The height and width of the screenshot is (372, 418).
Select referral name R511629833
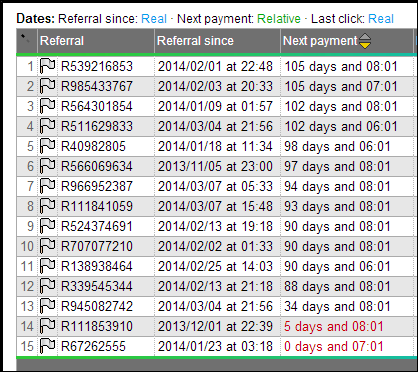coord(97,126)
